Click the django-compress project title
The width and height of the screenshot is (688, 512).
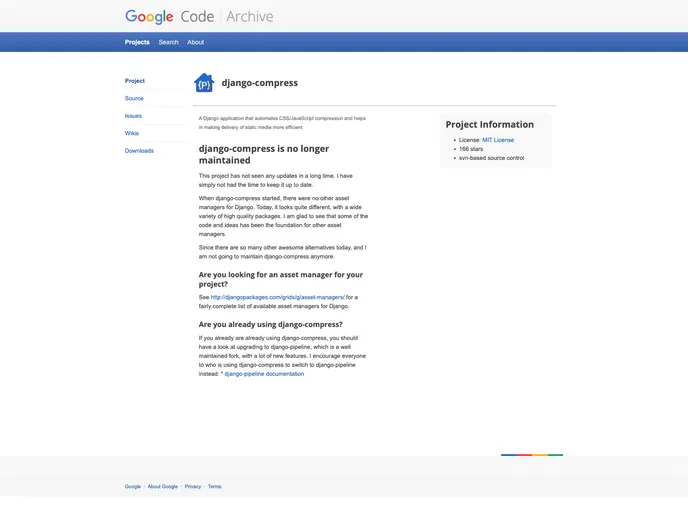(260, 83)
